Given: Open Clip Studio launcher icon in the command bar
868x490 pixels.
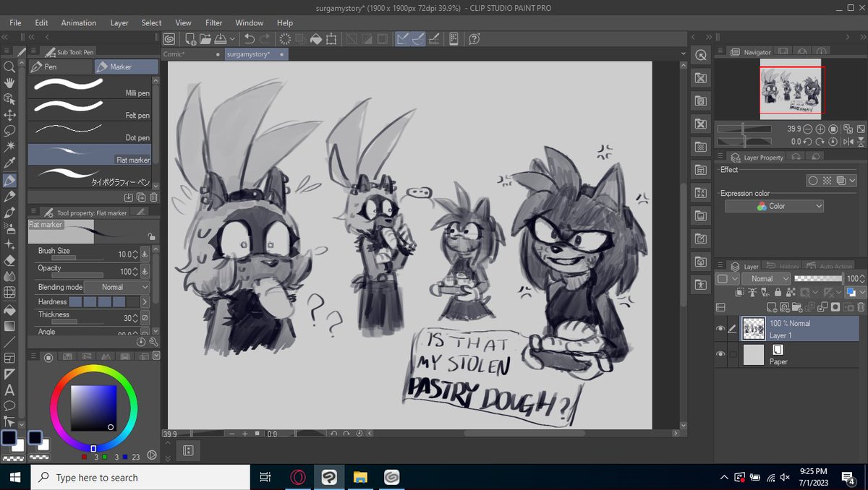Looking at the screenshot, I should coord(169,39).
